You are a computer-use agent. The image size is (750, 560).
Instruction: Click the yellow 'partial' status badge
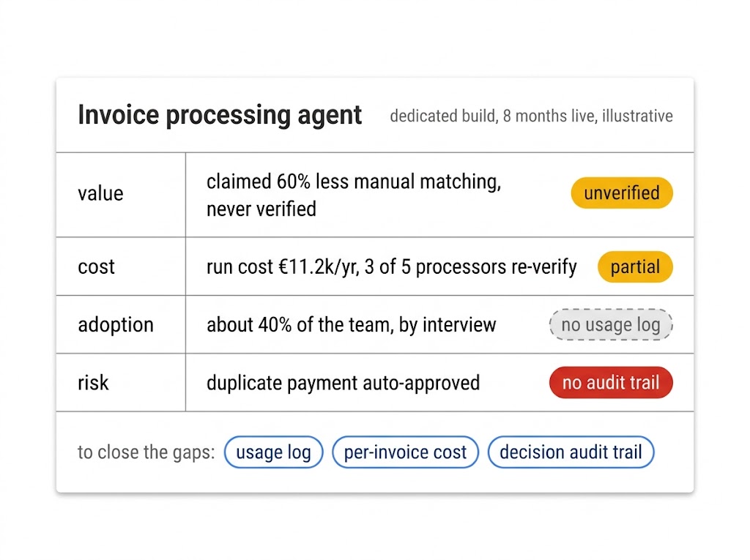tap(635, 267)
